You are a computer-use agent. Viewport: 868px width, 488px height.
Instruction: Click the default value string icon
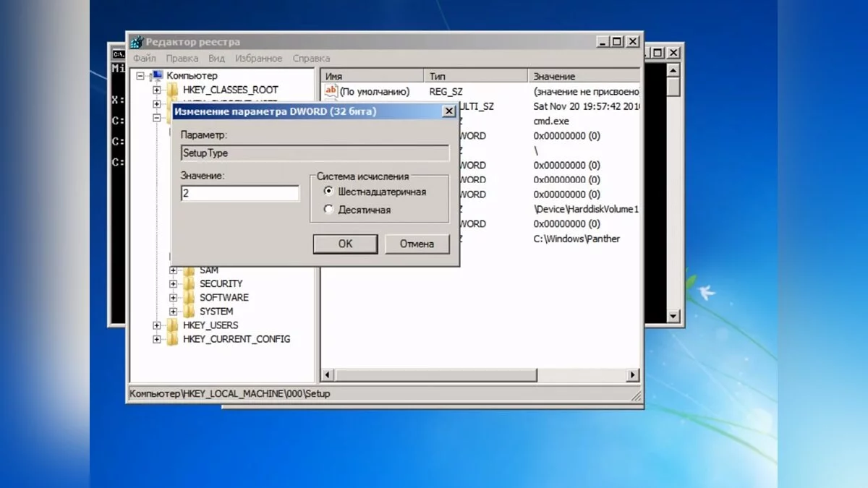click(x=331, y=91)
